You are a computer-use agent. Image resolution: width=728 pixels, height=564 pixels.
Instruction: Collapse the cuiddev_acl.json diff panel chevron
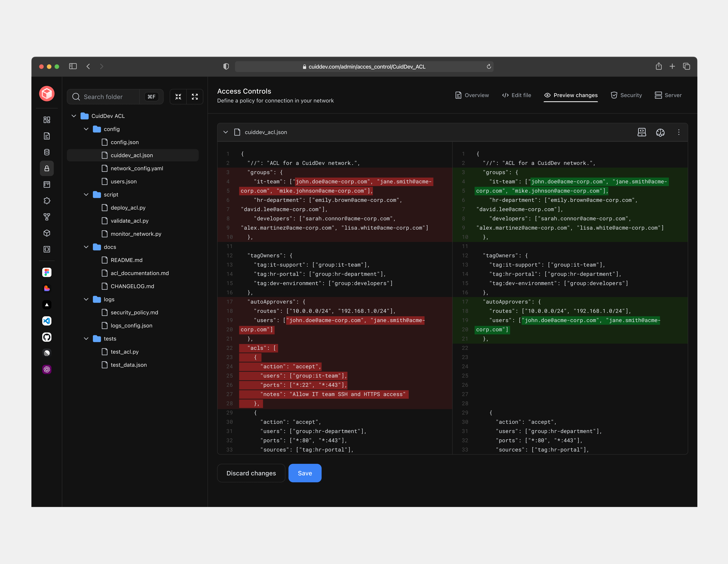pyautogui.click(x=226, y=132)
